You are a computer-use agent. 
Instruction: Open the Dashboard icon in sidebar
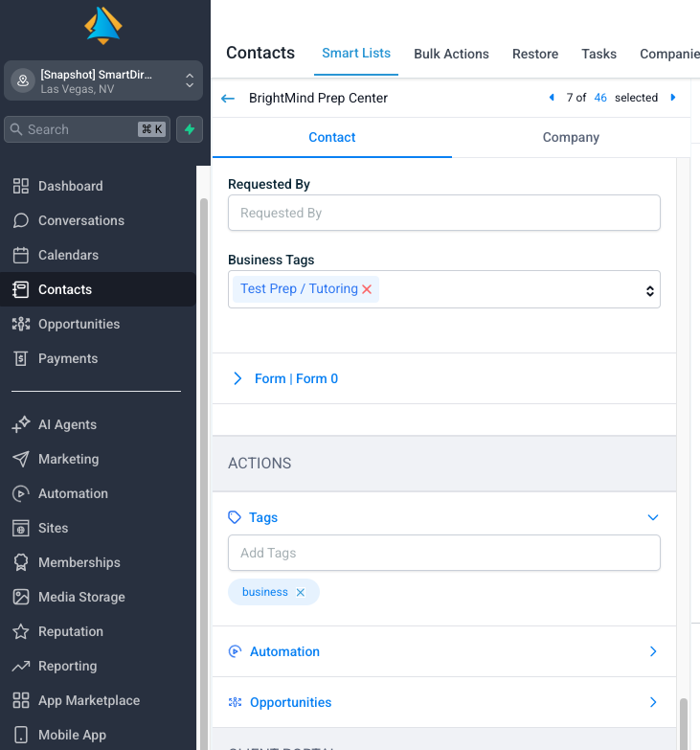point(20,186)
